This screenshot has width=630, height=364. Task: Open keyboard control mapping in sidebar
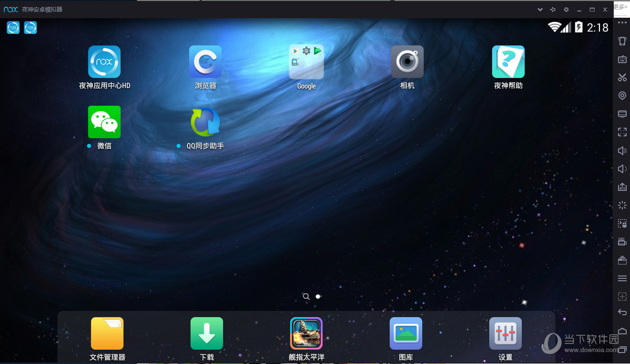click(622, 59)
